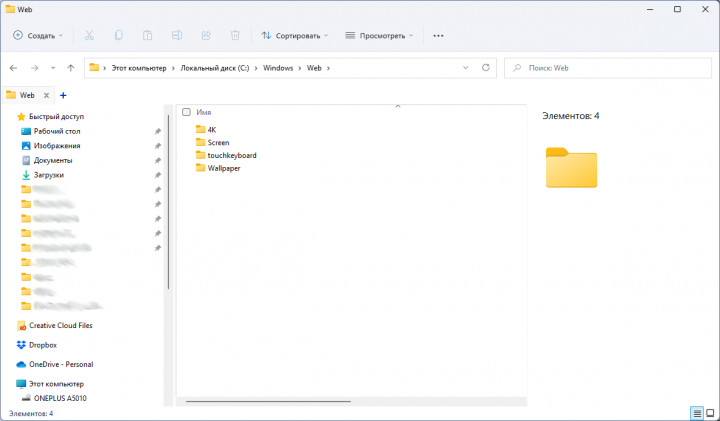Refresh the current folder

click(x=486, y=68)
